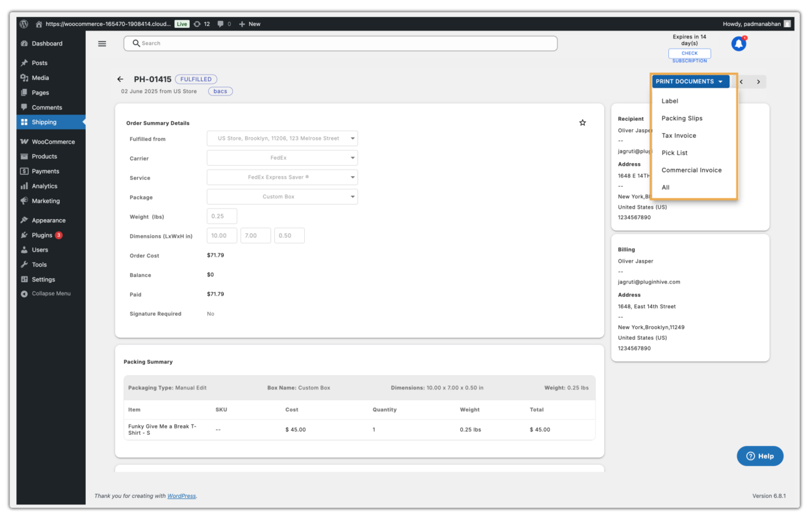Open the WordPress link in footer
812x520 pixels.
tap(181, 496)
